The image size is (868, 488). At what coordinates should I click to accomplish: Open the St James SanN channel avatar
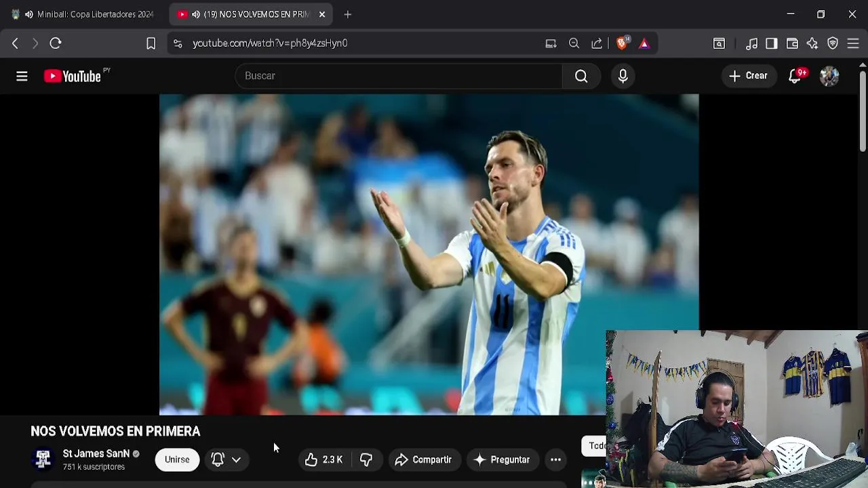click(x=43, y=460)
